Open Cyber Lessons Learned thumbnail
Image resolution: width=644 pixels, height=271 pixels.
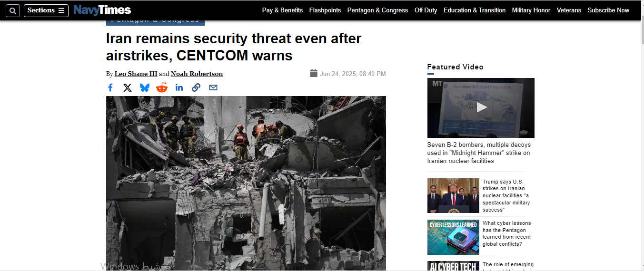(x=453, y=237)
